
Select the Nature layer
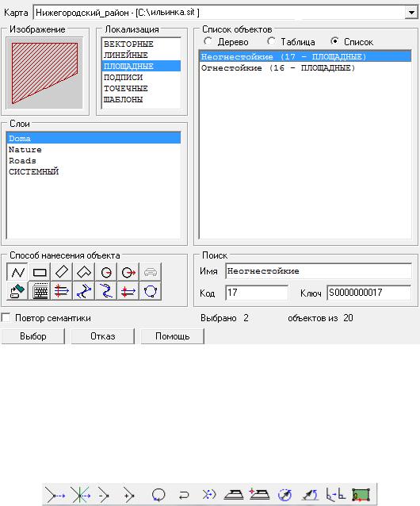coord(94,149)
